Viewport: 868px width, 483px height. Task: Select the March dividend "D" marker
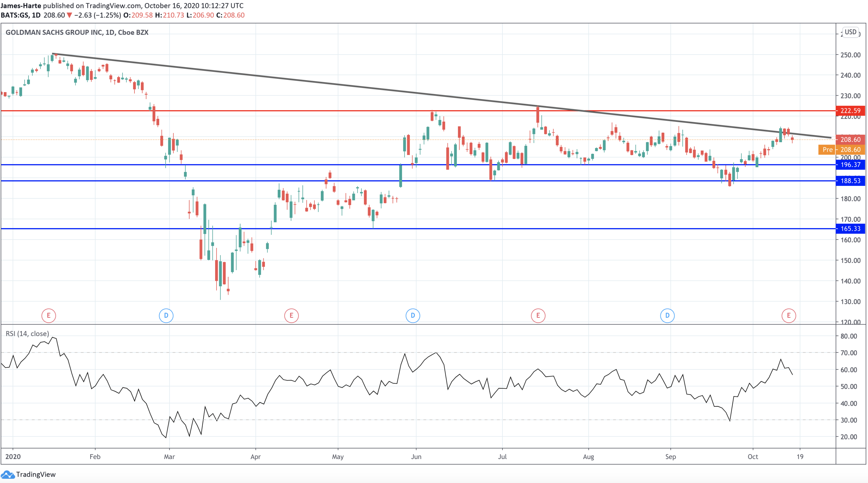pyautogui.click(x=166, y=316)
